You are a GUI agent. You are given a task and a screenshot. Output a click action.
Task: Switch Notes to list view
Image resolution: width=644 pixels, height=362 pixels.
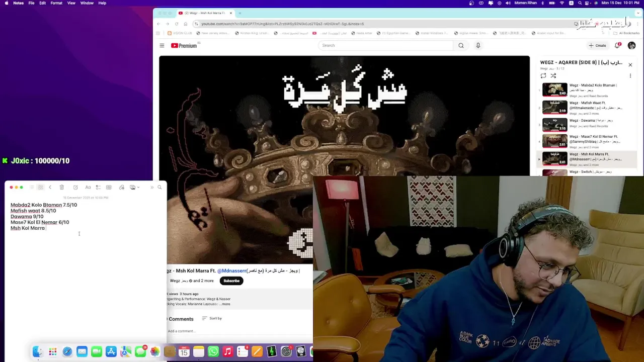click(x=32, y=187)
